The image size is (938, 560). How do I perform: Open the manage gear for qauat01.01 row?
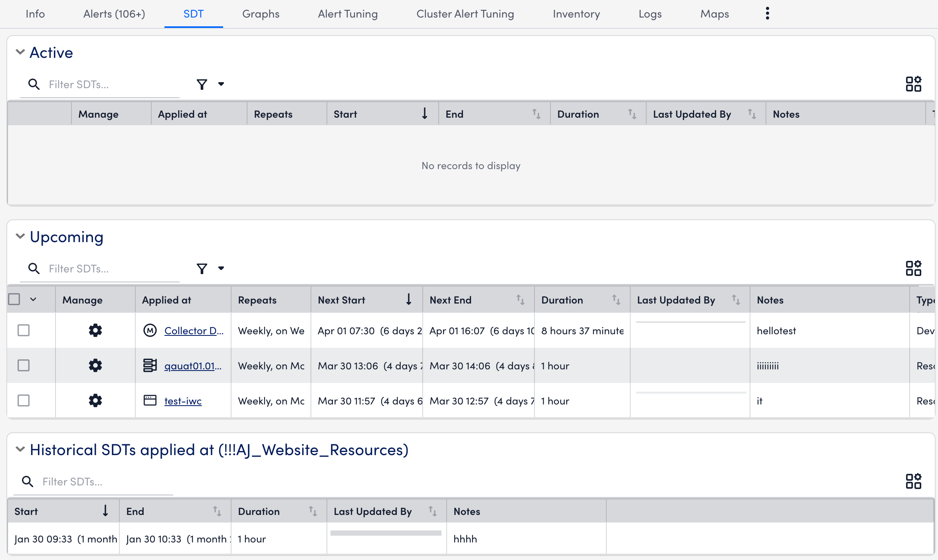(95, 365)
